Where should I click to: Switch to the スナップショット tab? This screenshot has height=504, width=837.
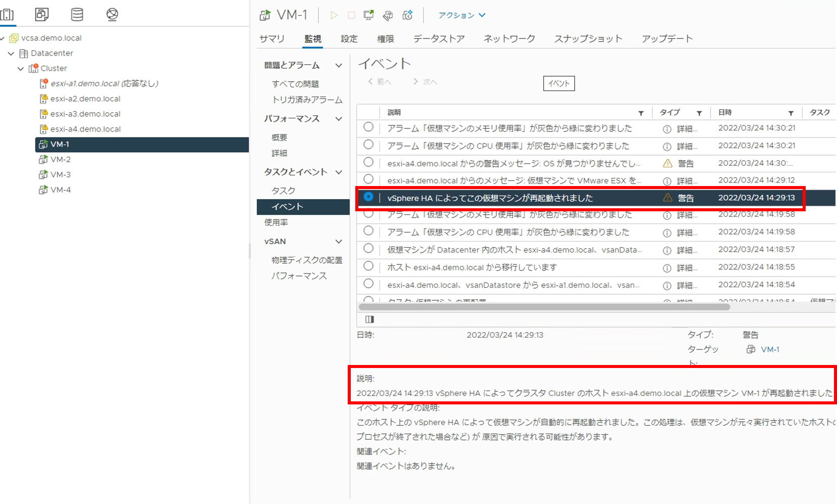pos(588,39)
